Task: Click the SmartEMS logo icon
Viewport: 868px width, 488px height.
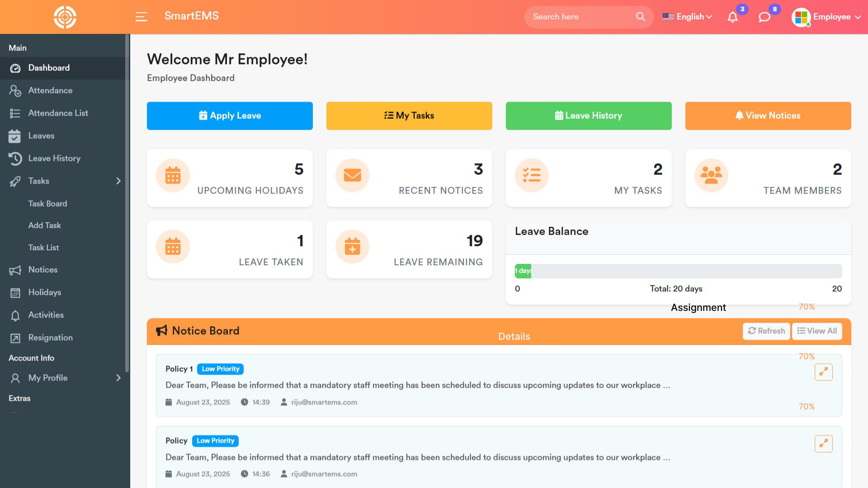Action: 65,17
